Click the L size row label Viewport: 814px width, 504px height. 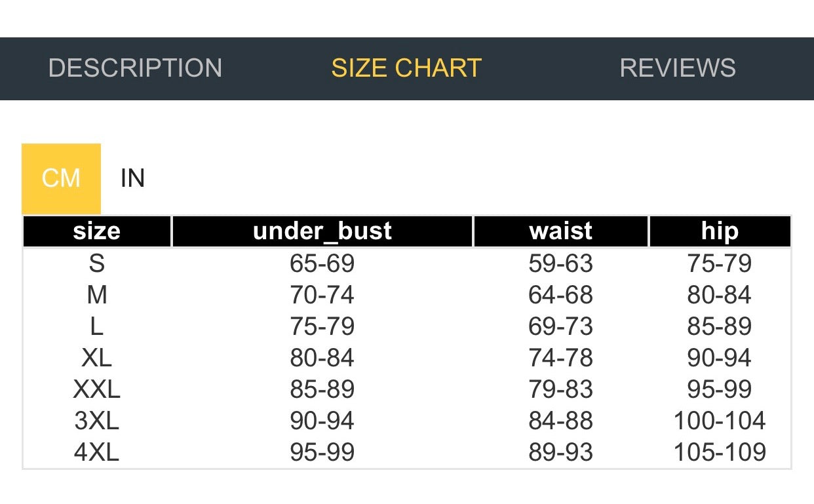tap(97, 326)
